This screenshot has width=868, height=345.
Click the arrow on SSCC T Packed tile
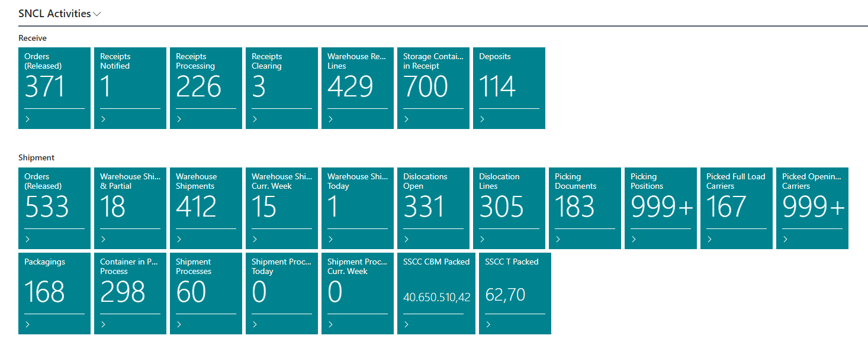pos(488,324)
